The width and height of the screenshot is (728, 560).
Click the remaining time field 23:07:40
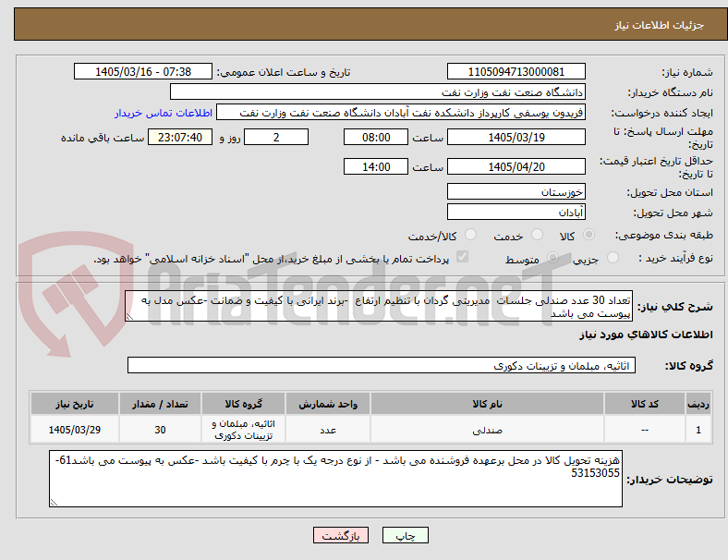pos(180,137)
